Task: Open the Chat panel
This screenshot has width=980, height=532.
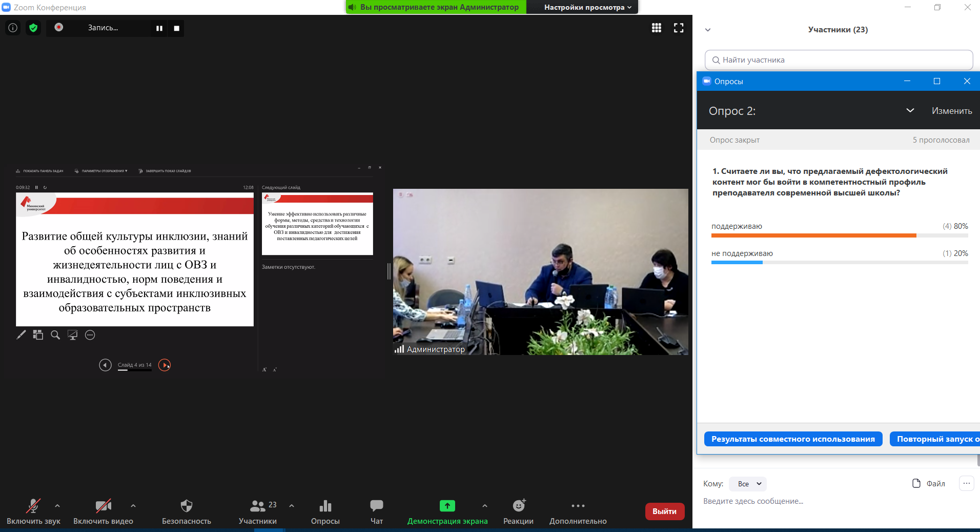Action: (376, 511)
